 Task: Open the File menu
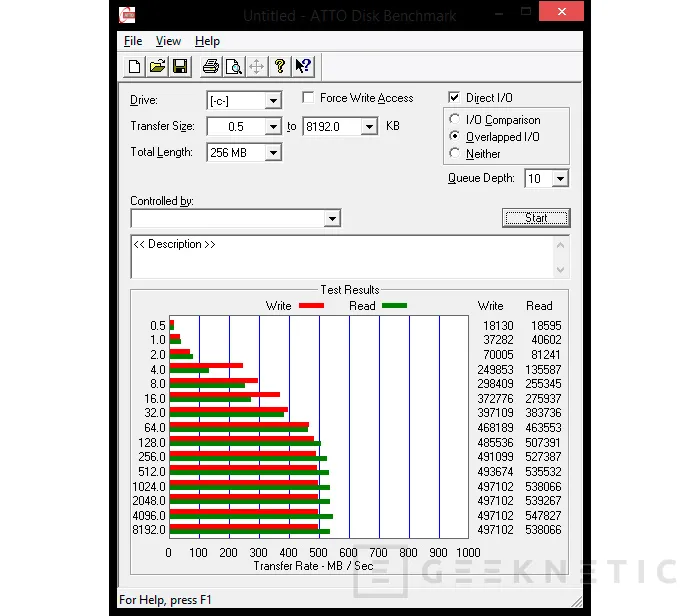133,41
